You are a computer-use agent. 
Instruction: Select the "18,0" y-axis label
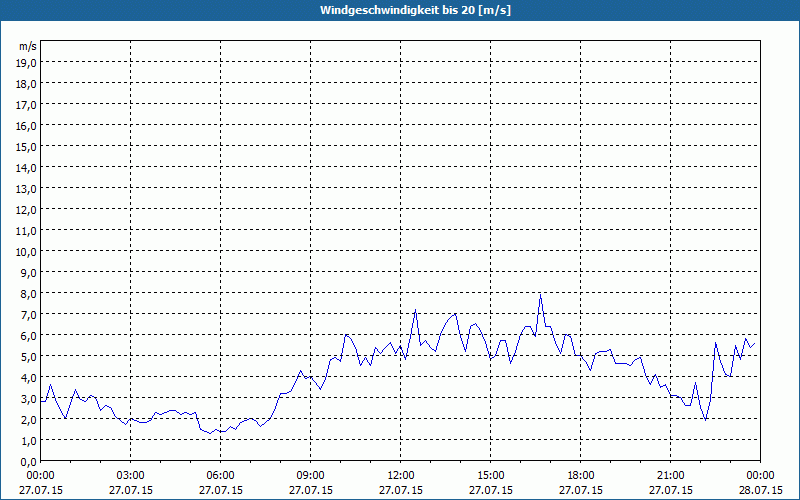(26, 84)
